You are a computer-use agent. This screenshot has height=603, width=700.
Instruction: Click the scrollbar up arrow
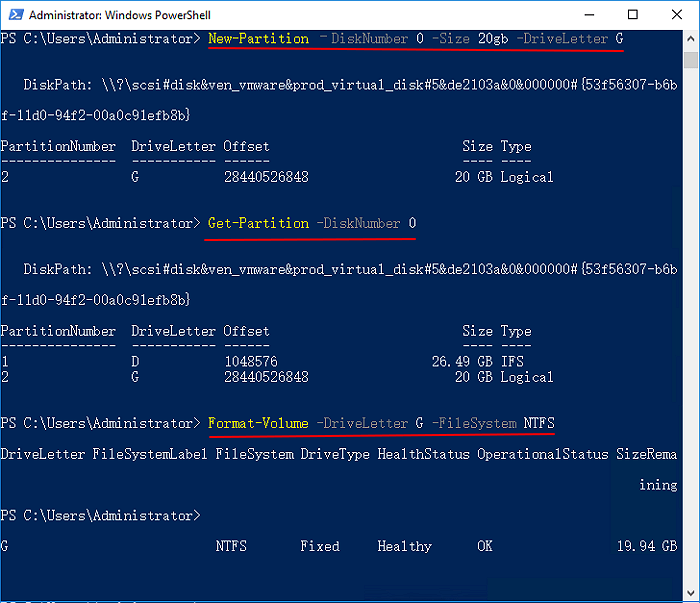[x=690, y=37]
